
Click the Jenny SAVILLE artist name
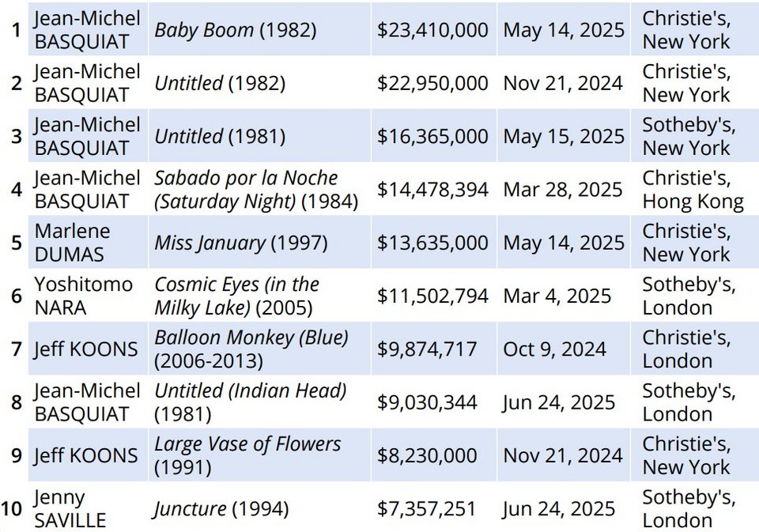click(x=70, y=508)
